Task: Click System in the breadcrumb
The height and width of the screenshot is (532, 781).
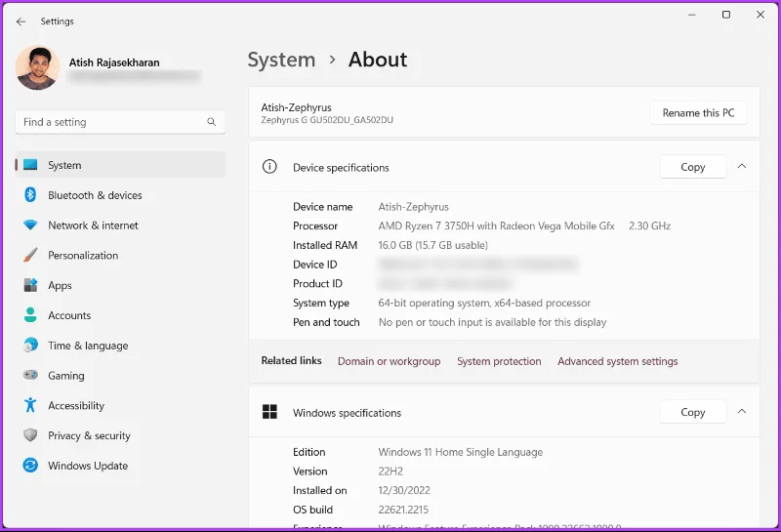Action: (281, 60)
